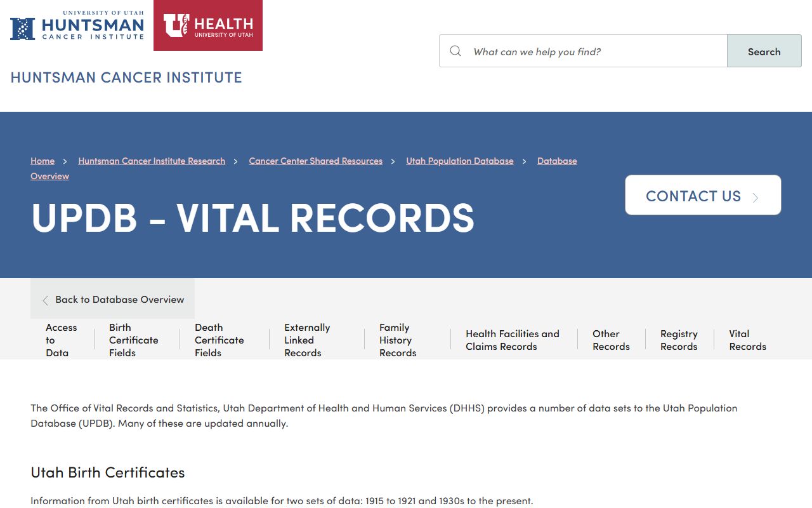Select the Externally Linked Records tab
The height and width of the screenshot is (508, 812).
(307, 340)
